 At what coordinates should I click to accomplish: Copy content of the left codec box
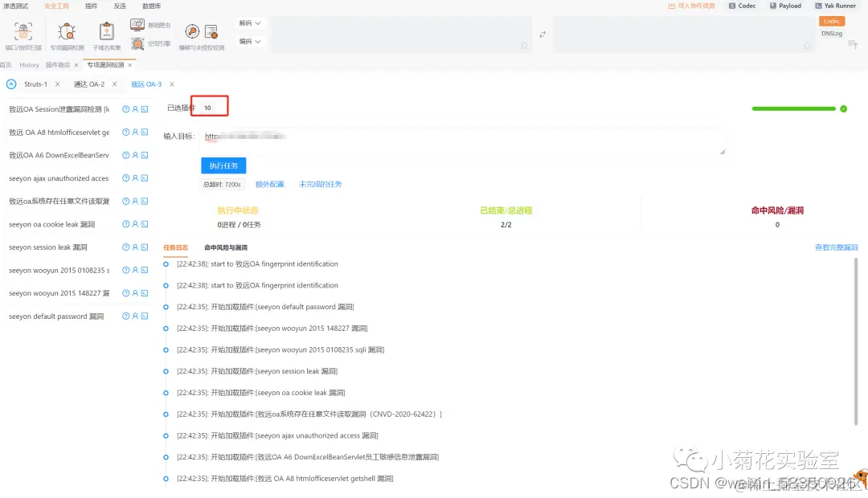[x=524, y=45]
